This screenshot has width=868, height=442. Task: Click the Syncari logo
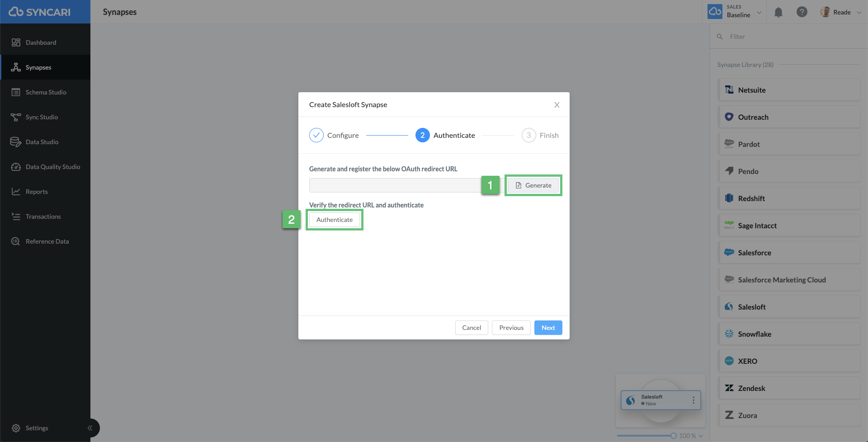pyautogui.click(x=40, y=12)
